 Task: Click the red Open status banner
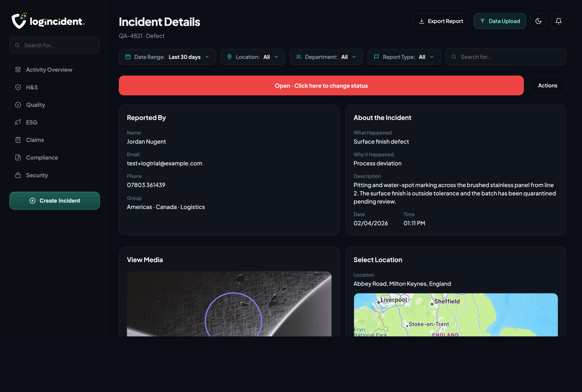click(x=321, y=85)
